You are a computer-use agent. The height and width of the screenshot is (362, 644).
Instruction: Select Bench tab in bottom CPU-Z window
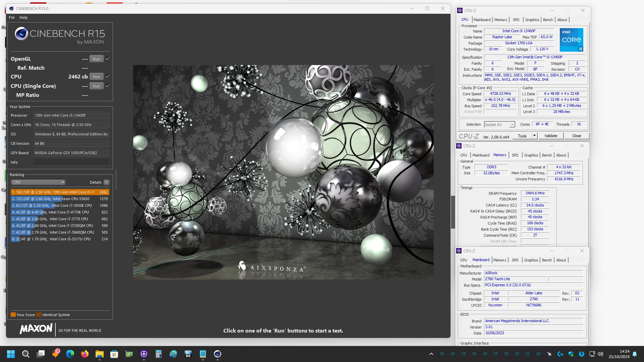(547, 260)
